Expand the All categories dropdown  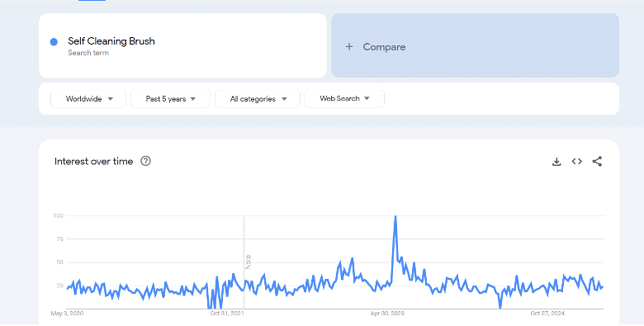click(x=258, y=99)
